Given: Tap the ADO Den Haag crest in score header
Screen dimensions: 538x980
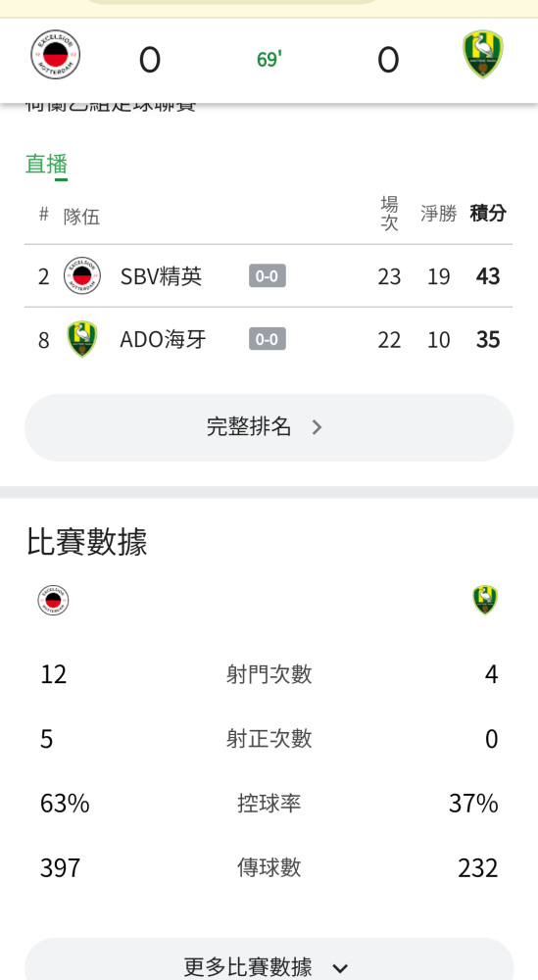Looking at the screenshot, I should coord(483,55).
